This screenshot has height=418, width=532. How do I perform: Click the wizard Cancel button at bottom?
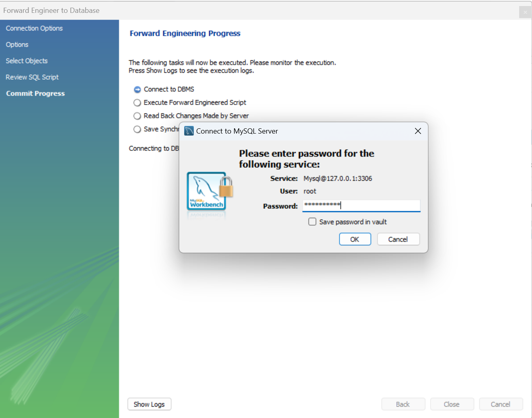501,404
